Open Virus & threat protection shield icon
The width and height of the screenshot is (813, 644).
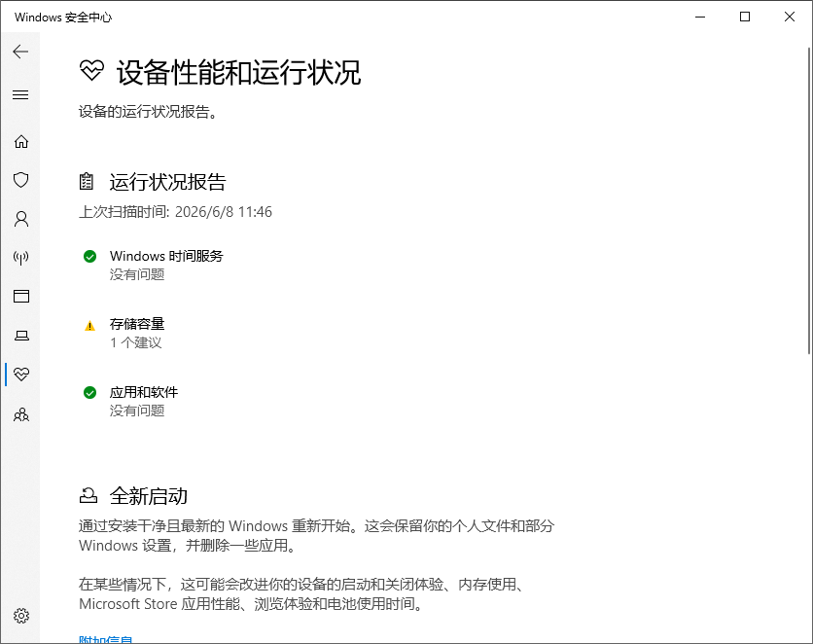(x=20, y=180)
